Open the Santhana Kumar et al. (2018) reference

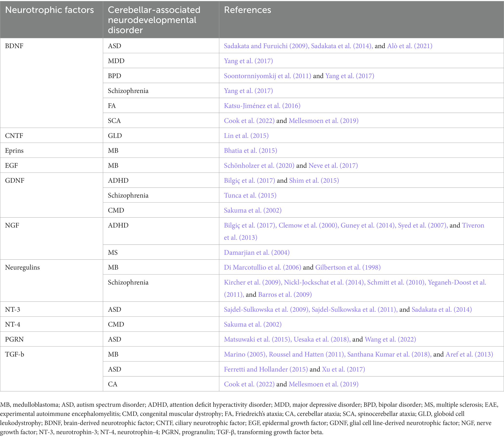(389, 354)
